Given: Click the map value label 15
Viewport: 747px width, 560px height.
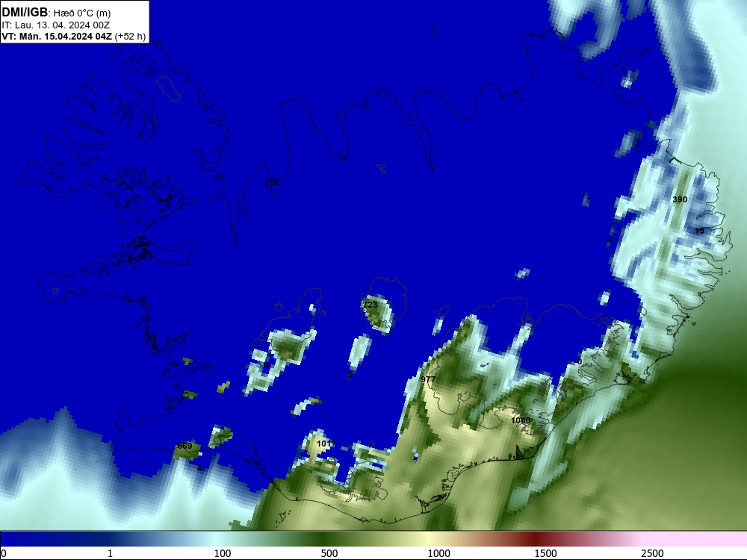Looking at the screenshot, I should 699,231.
